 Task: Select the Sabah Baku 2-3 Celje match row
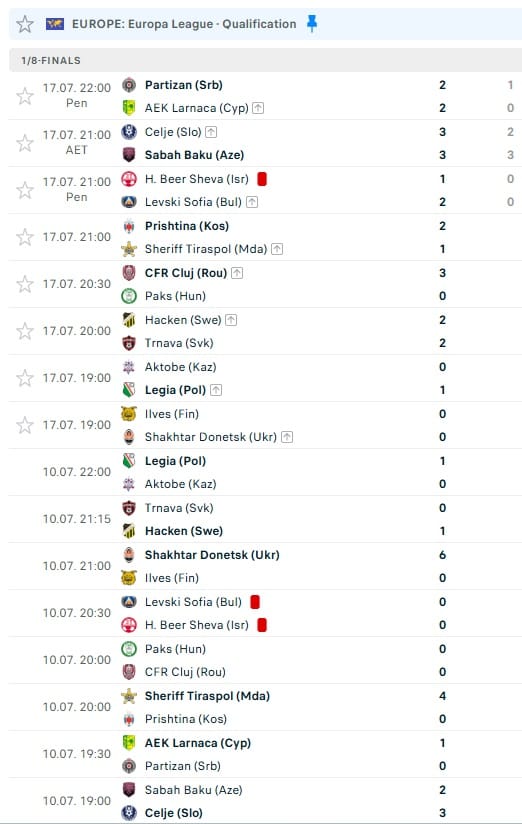pos(265,801)
